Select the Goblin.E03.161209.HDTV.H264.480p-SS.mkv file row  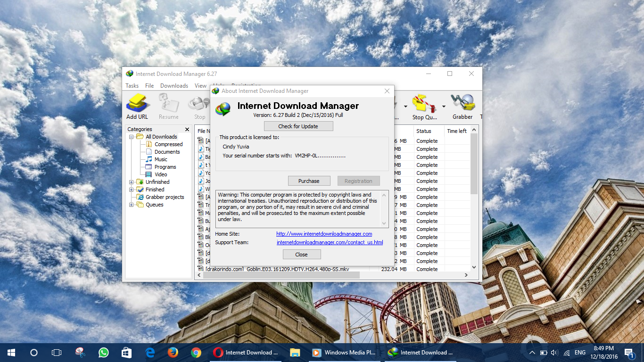coord(332,269)
